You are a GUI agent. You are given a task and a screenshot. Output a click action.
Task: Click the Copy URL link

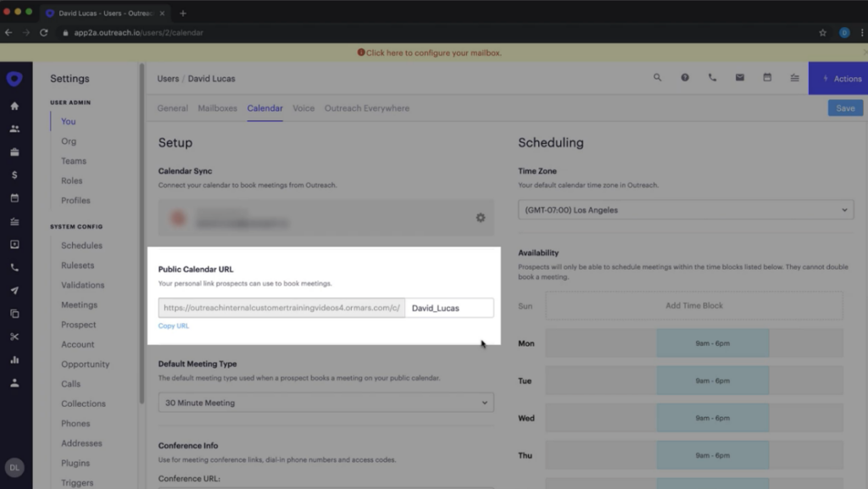[173, 325]
